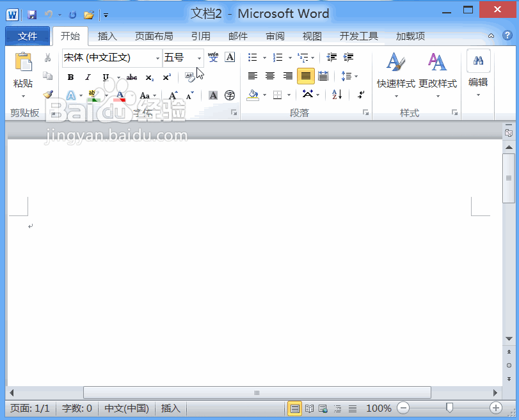Click the Enclose Characters icon in Font group

pos(229,95)
